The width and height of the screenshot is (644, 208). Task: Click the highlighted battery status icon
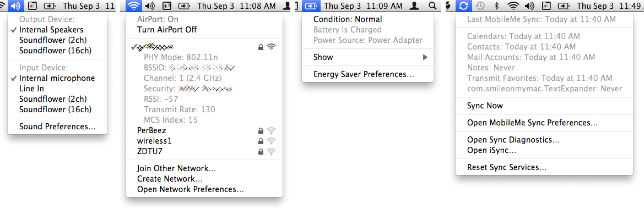(310, 6)
